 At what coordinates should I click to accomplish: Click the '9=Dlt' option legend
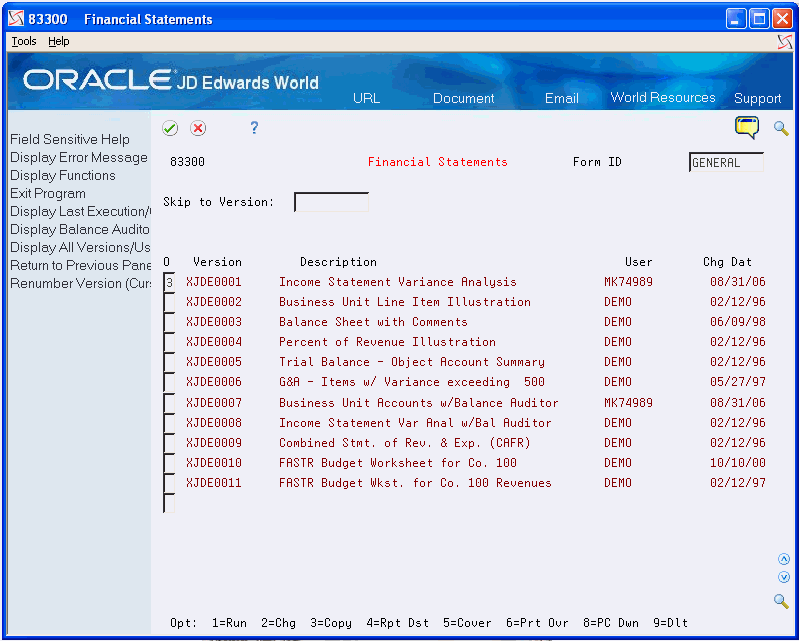(671, 623)
